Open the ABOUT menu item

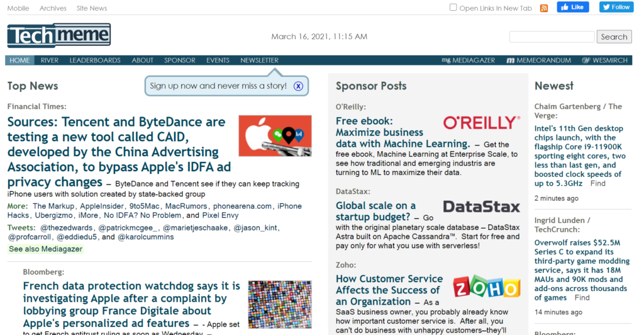coord(143,60)
